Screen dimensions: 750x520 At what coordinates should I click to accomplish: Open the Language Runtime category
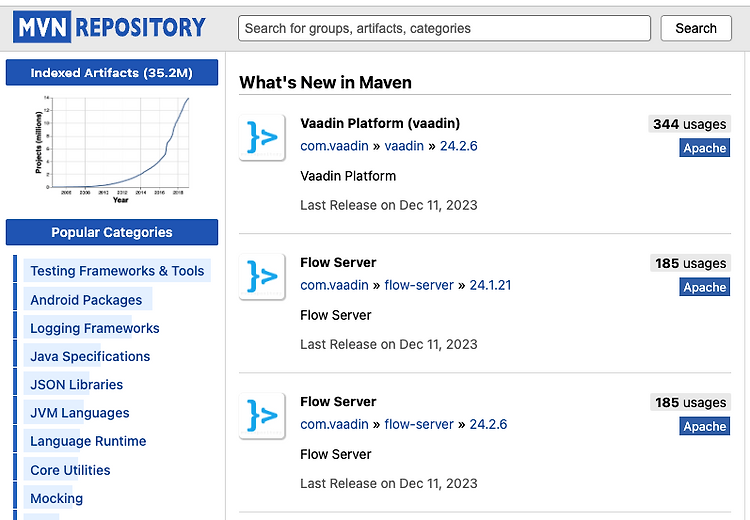(88, 441)
